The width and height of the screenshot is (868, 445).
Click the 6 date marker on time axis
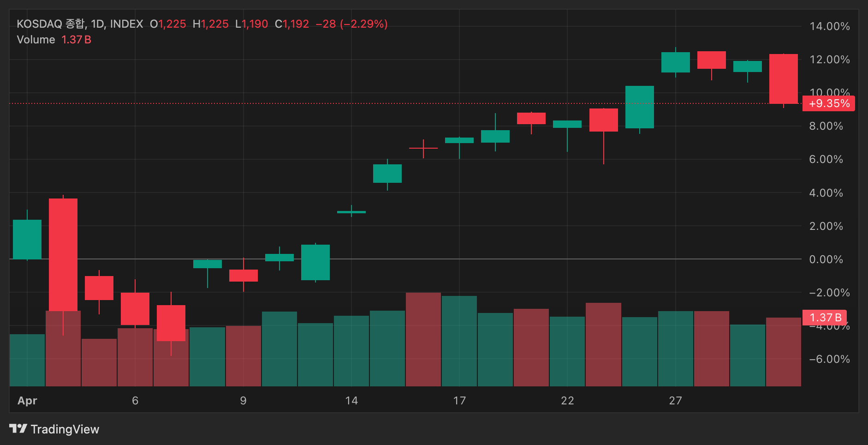135,401
